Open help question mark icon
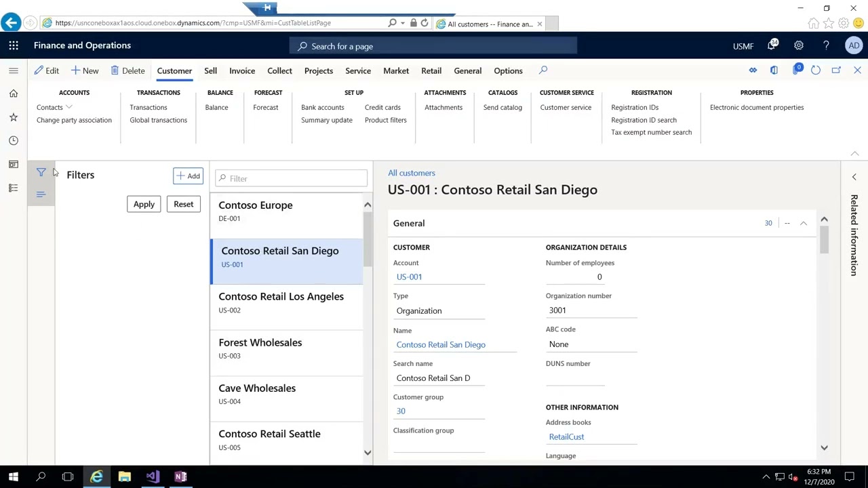Image resolution: width=868 pixels, height=488 pixels. [x=826, y=45]
